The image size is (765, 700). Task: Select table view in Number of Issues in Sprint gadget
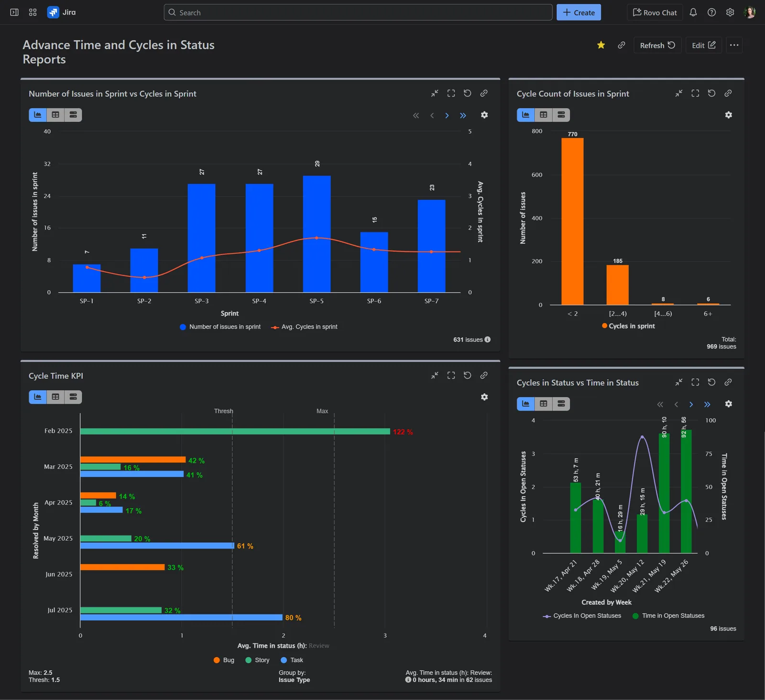(55, 115)
